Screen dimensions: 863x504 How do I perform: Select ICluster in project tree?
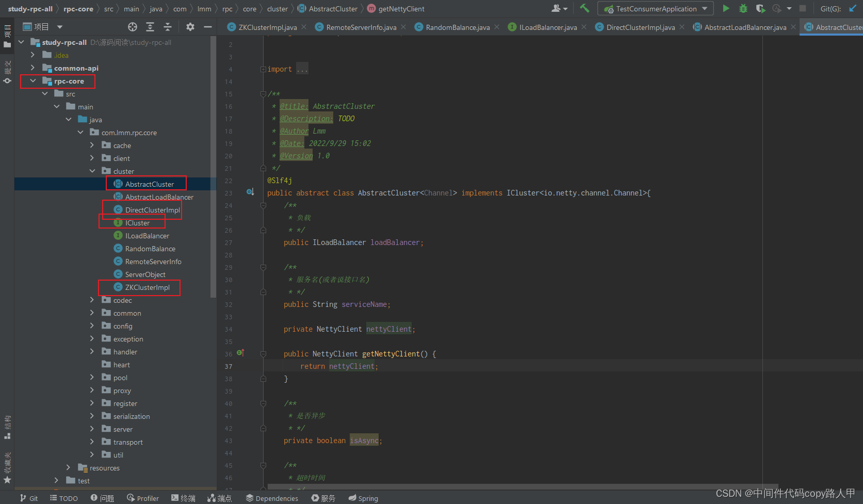click(137, 223)
